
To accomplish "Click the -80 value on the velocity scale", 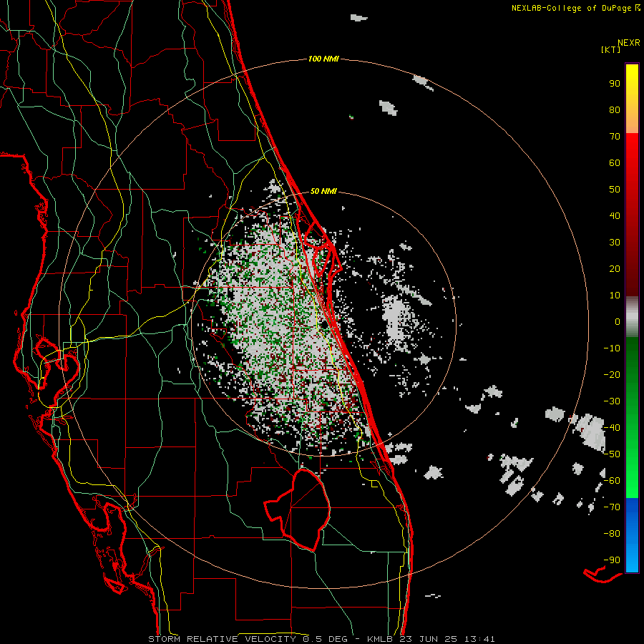I will pyautogui.click(x=612, y=534).
